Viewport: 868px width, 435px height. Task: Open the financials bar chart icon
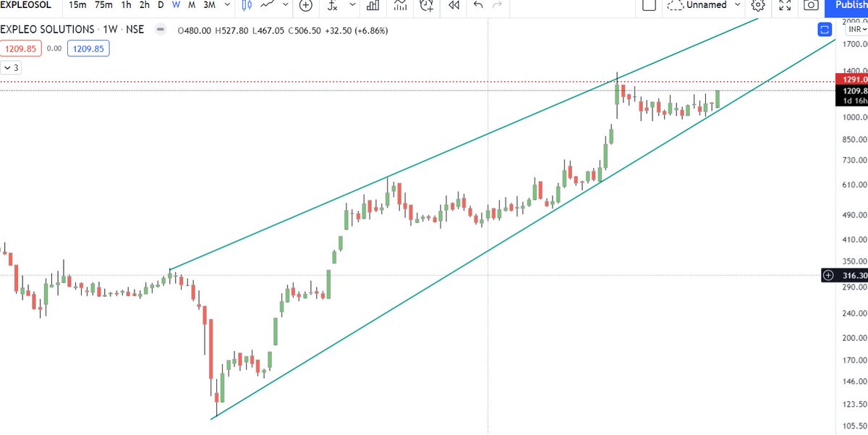click(373, 5)
